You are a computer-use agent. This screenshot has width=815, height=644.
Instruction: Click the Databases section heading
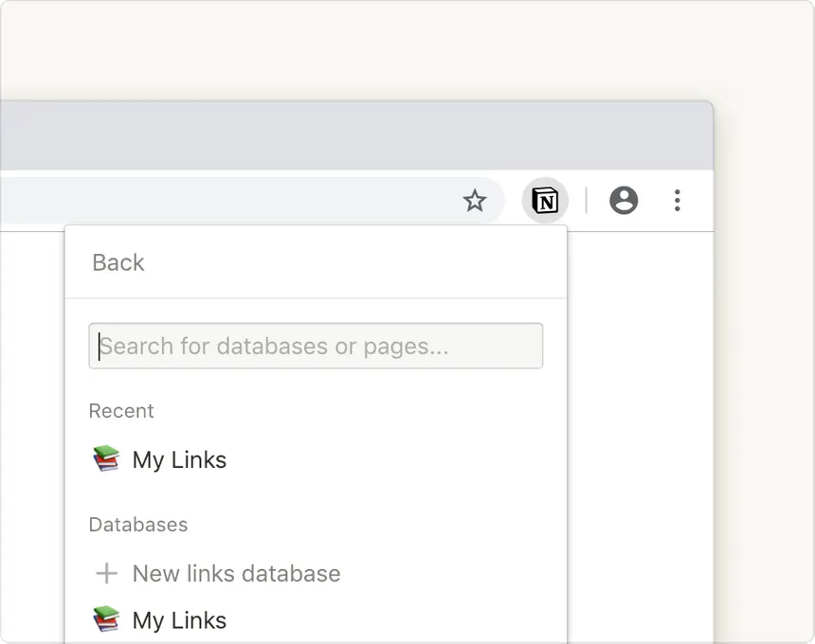(138, 525)
